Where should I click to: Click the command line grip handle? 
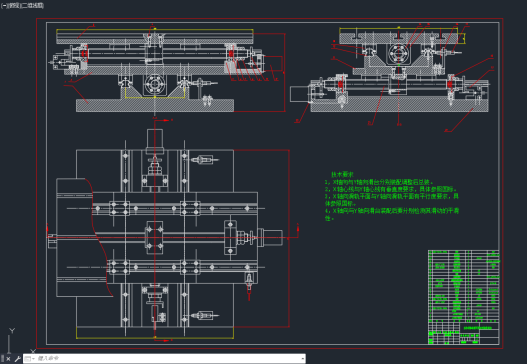click(2, 359)
